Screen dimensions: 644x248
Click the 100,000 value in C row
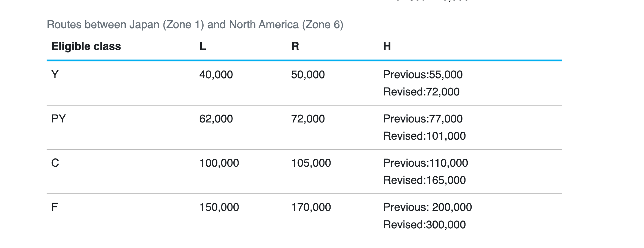[219, 163]
